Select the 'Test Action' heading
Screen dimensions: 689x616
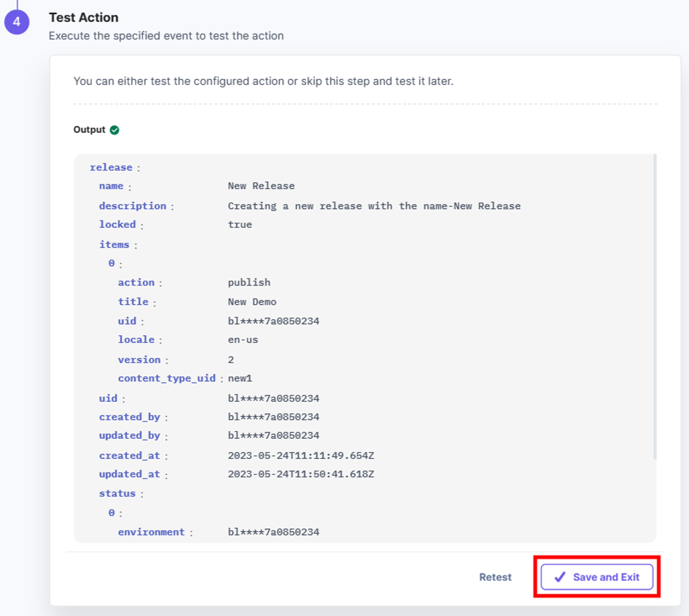84,18
